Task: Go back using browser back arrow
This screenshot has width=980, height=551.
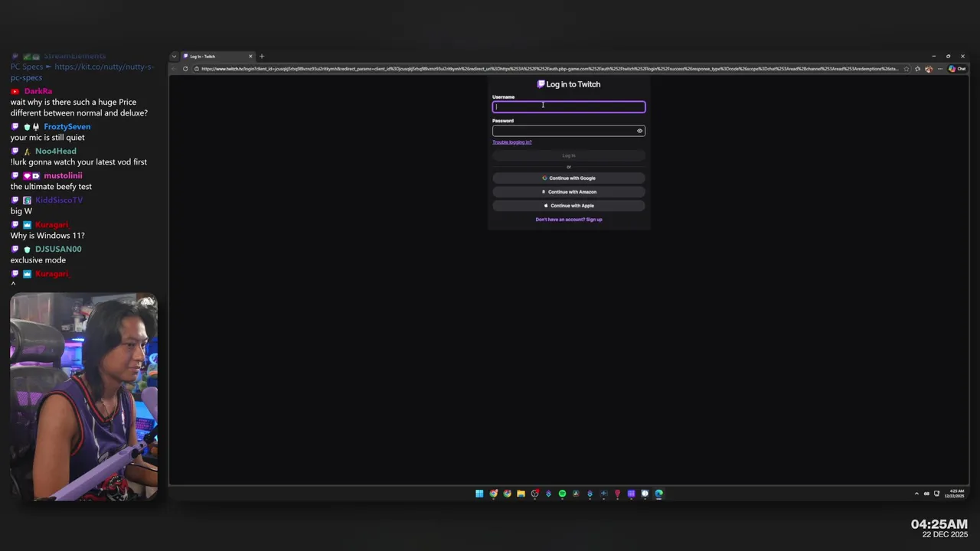Action: point(174,69)
